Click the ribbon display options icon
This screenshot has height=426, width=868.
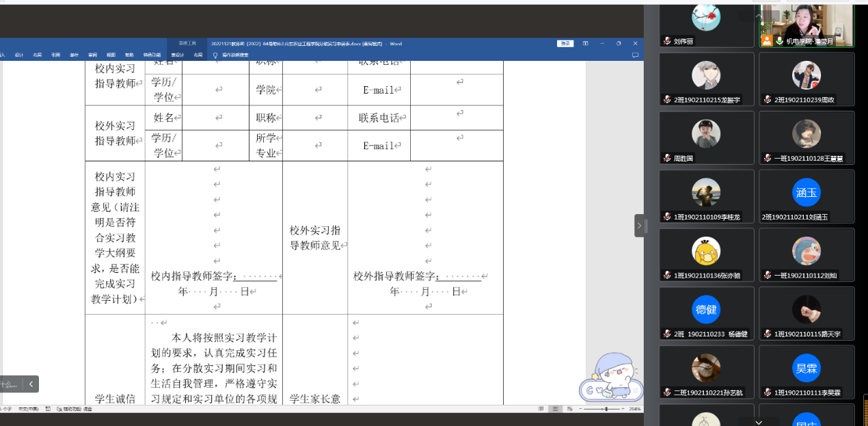[585, 43]
